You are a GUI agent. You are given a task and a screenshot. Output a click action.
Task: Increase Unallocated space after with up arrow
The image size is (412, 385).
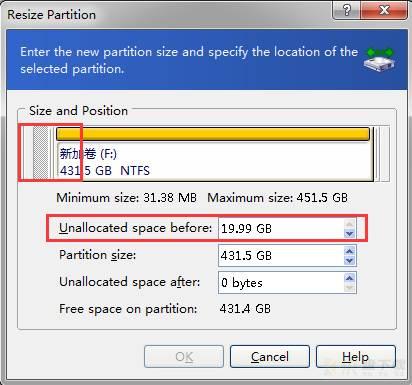[x=349, y=278]
